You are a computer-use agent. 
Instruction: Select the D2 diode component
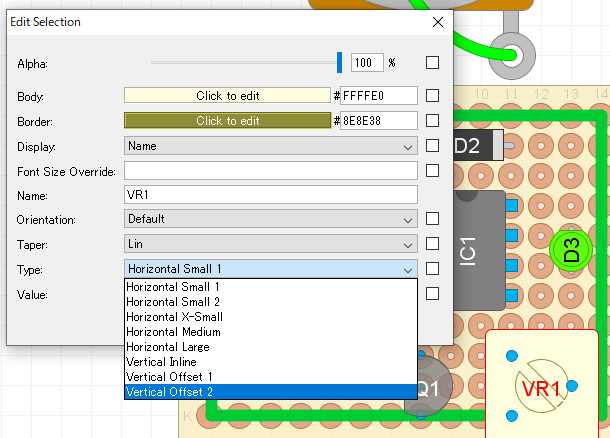coord(478,146)
